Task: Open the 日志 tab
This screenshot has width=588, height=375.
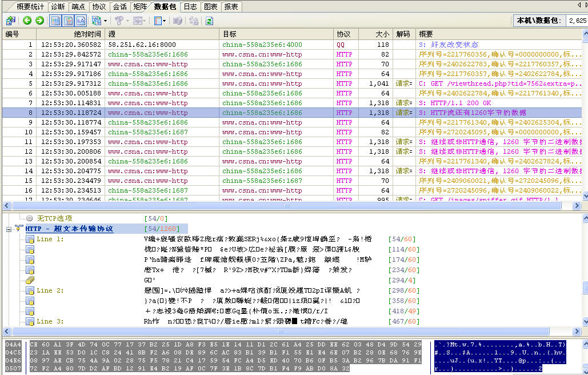Action: [190, 7]
